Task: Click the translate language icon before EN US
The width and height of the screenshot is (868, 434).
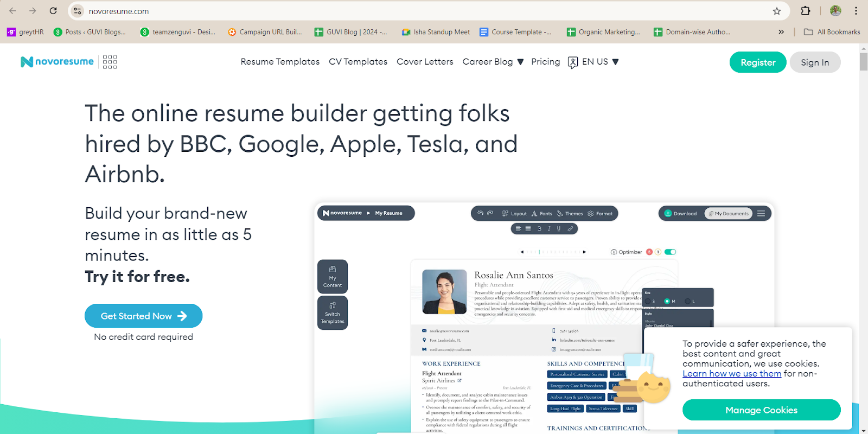Action: pos(573,62)
